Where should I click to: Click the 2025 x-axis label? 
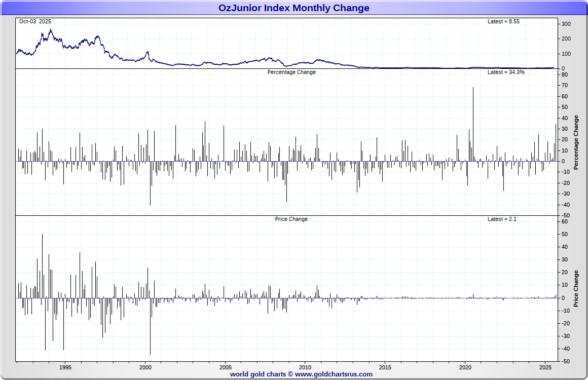545,367
